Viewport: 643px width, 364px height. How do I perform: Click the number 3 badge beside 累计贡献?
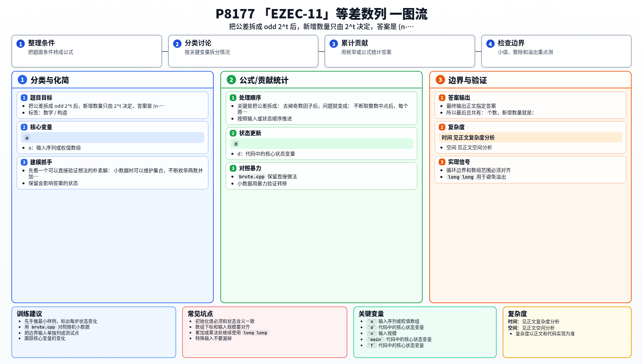[x=334, y=44]
